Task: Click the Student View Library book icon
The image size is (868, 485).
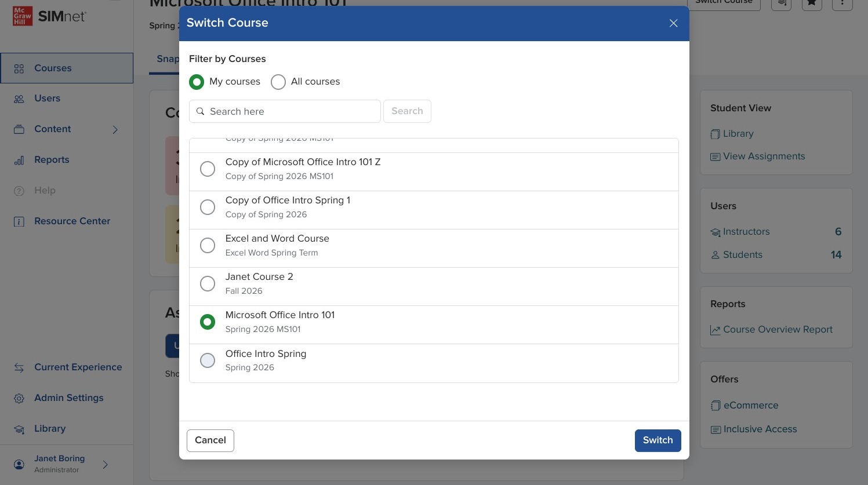Action: 716,134
